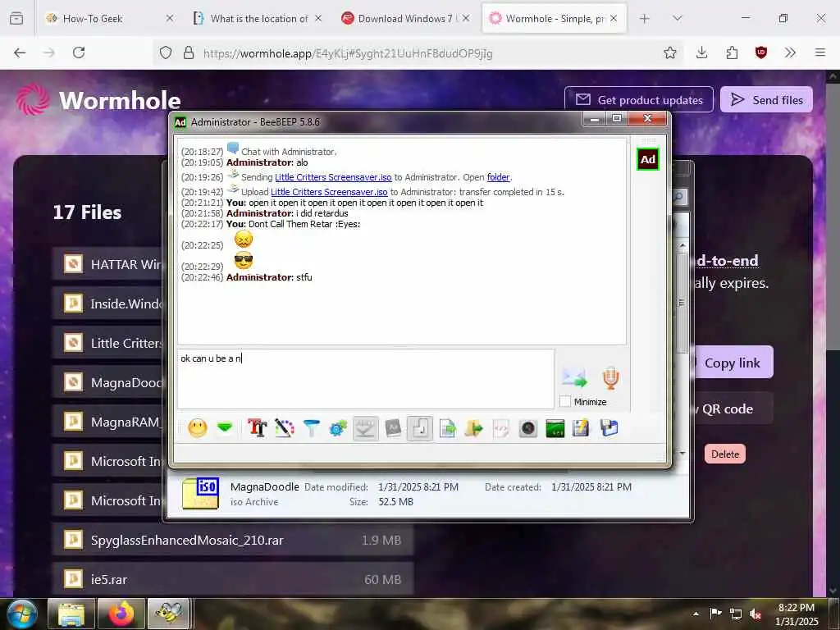Toggle the word completer dictionary icon
The width and height of the screenshot is (840, 630).
[x=393, y=428]
